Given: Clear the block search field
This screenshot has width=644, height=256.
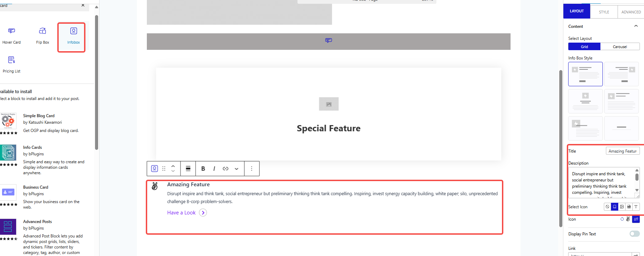Looking at the screenshot, I should click(x=83, y=5).
